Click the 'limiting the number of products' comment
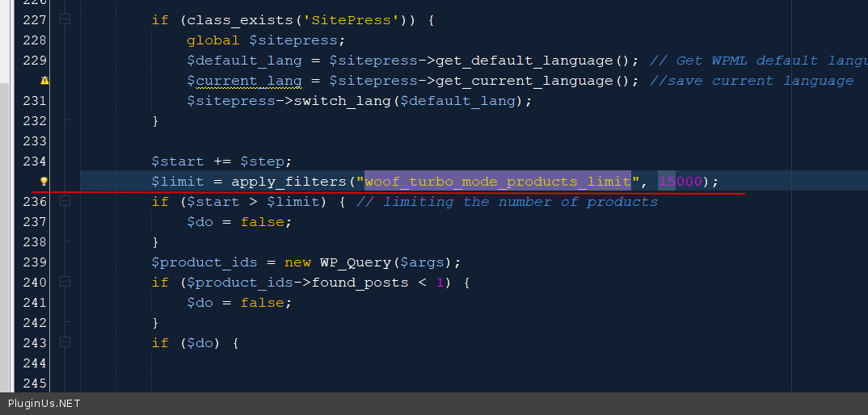This screenshot has width=868, height=415. [x=507, y=202]
